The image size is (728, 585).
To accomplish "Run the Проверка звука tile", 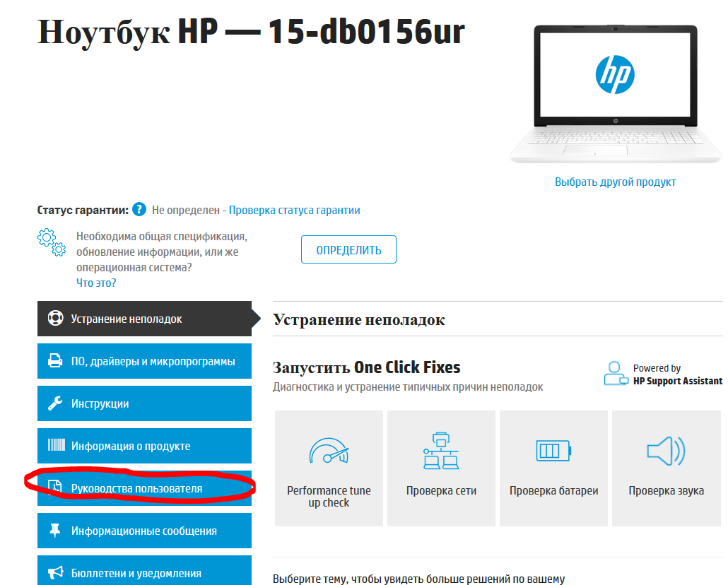I will [667, 468].
